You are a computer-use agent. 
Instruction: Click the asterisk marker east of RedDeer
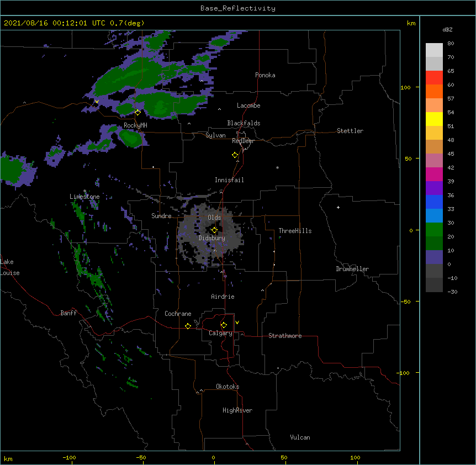click(277, 168)
